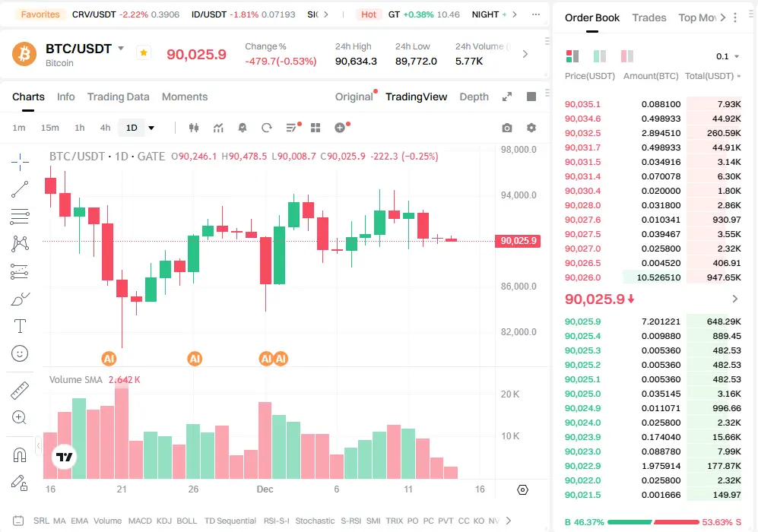Click the buy/sell ratio bar
This screenshot has width=758, height=532.
pyautogui.click(x=653, y=522)
